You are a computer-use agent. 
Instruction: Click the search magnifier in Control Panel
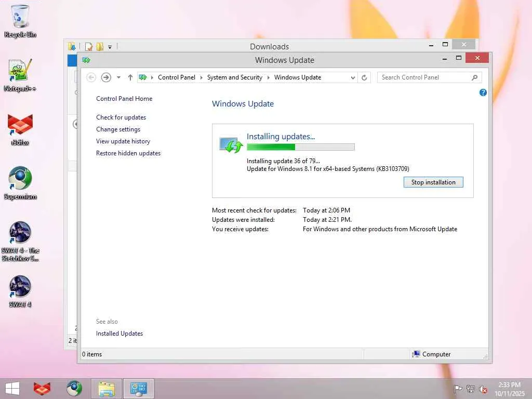475,78
